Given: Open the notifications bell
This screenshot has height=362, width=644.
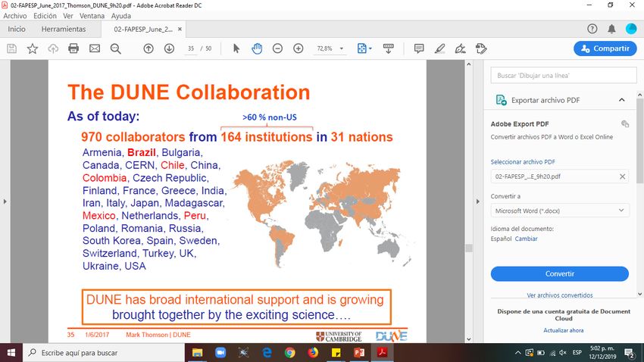Looking at the screenshot, I should click(611, 29).
